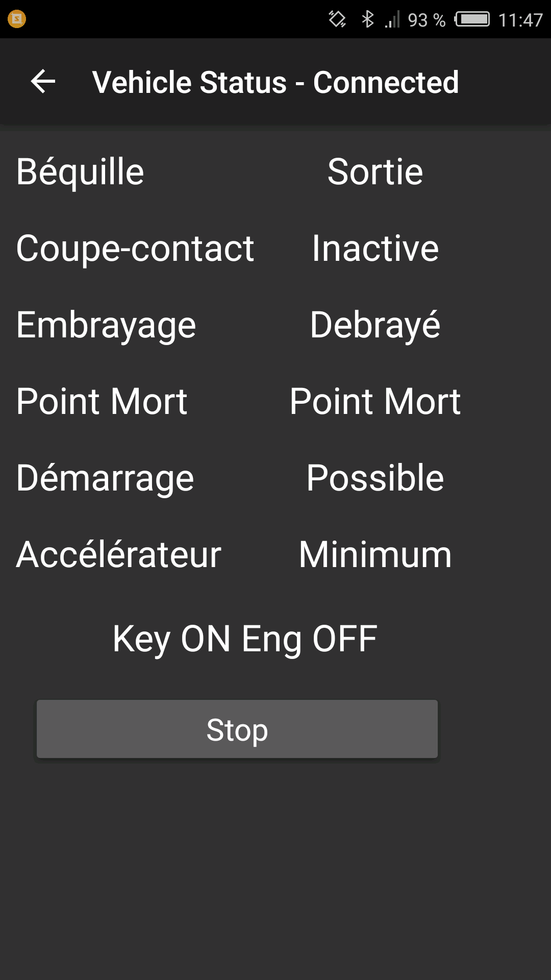Screen dimensions: 551x980
Task: Tap the orange notification icon in status bar
Action: [x=17, y=19]
